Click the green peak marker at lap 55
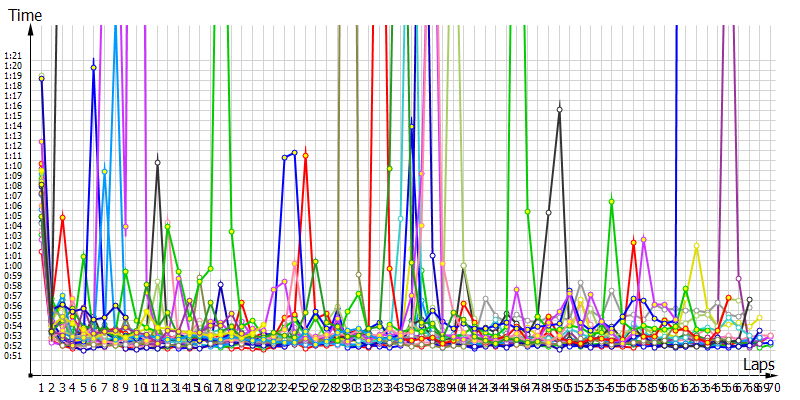 pos(611,202)
